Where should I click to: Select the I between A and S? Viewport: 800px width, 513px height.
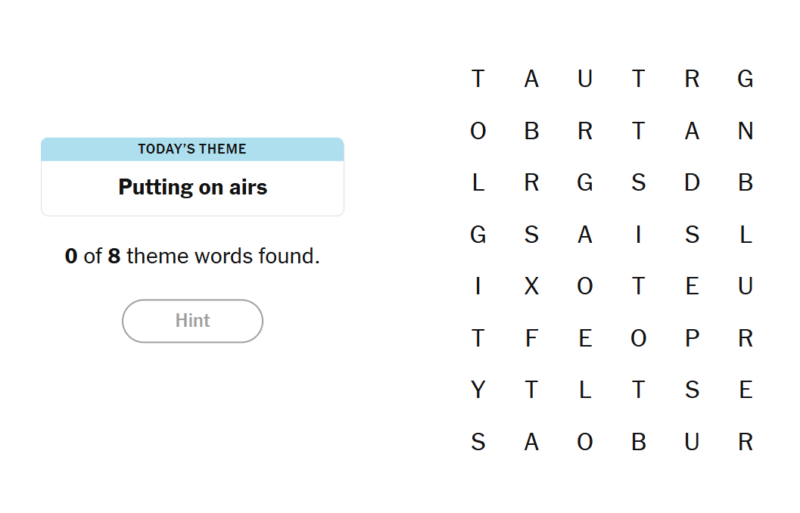tap(638, 235)
